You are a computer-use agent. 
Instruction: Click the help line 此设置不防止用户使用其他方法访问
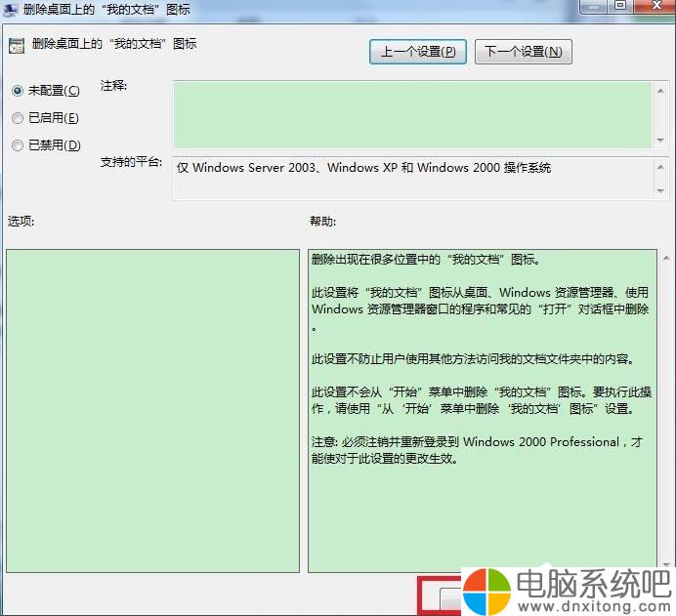coord(473,359)
